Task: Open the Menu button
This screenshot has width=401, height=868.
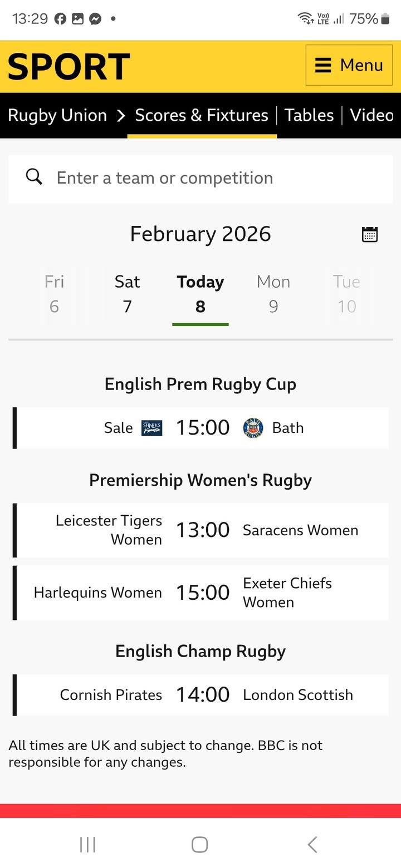Action: point(349,65)
